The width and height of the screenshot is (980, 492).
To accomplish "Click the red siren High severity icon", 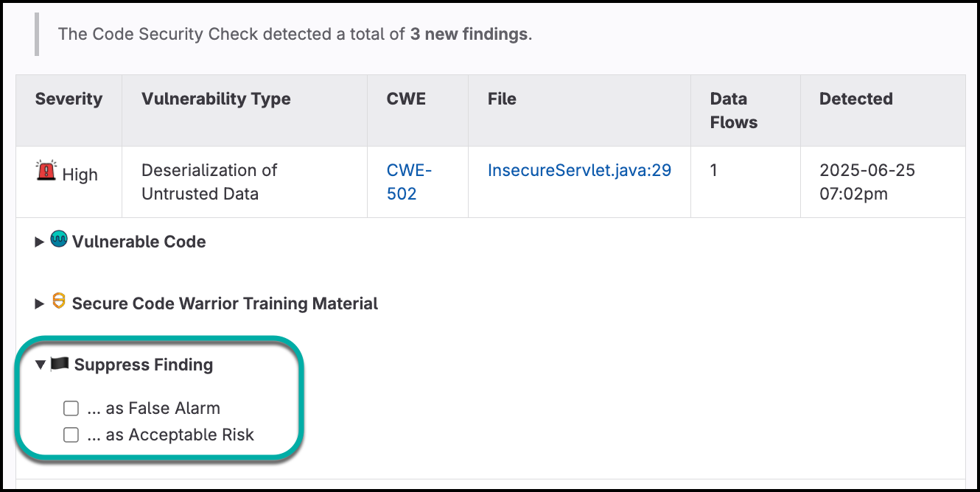I will click(46, 172).
